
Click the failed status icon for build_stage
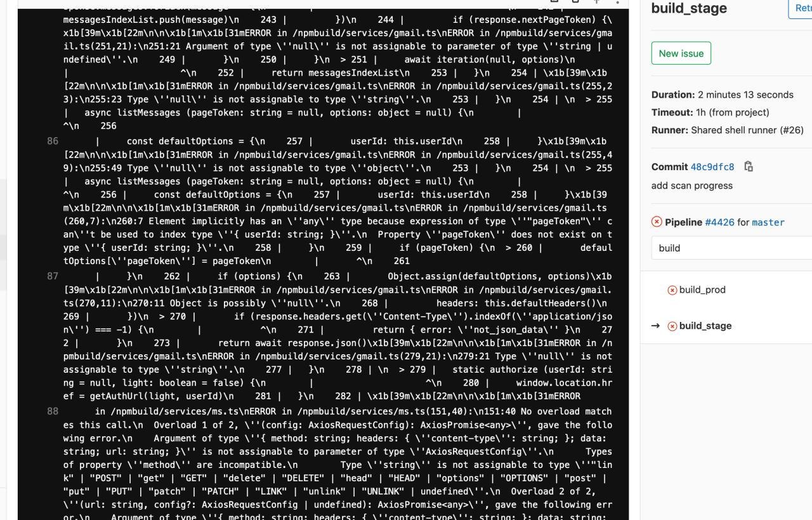point(672,326)
